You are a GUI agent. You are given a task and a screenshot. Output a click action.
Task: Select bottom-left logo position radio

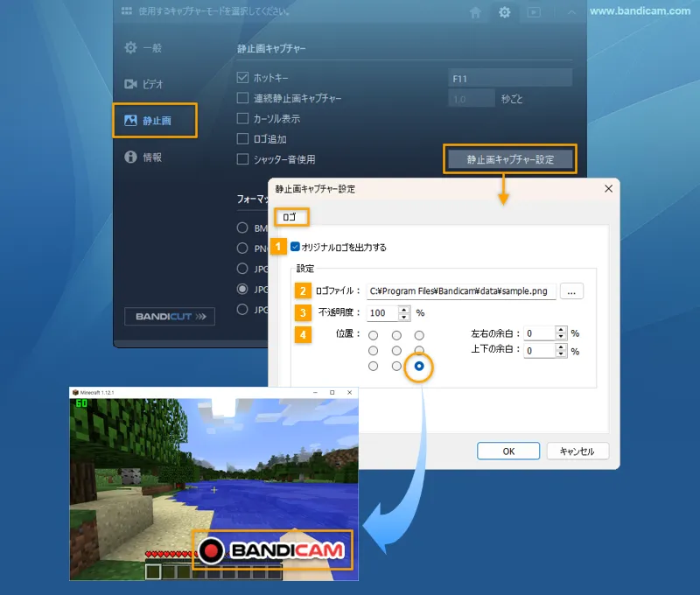coord(374,366)
